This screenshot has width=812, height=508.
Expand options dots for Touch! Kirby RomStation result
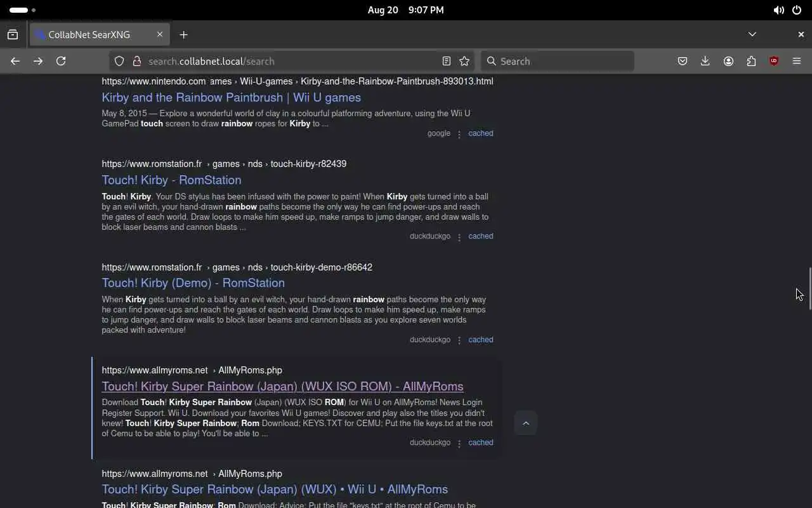tap(459, 237)
